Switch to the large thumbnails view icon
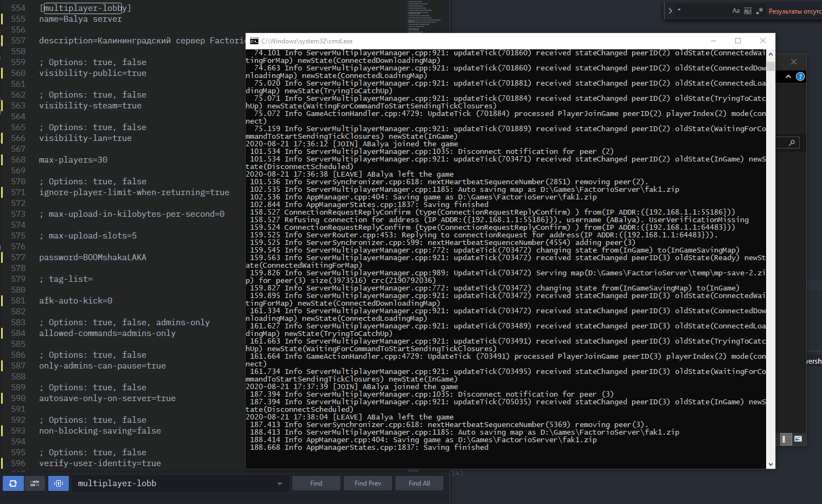 coord(798,439)
